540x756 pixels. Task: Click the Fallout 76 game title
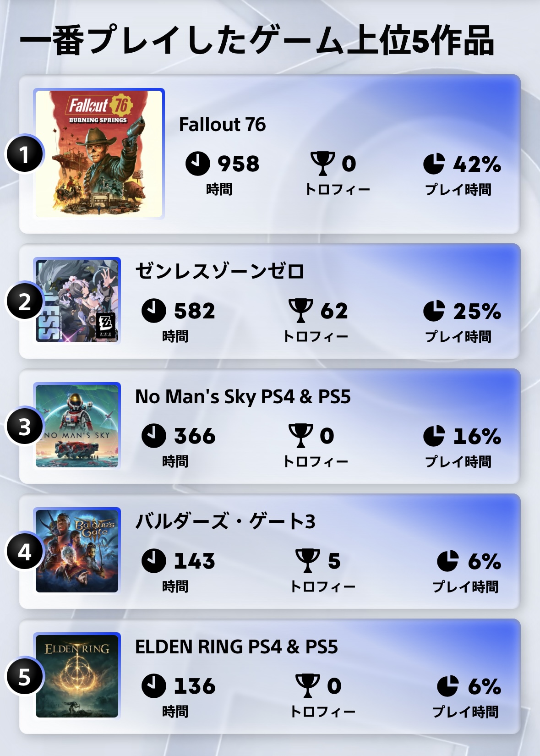tap(222, 124)
